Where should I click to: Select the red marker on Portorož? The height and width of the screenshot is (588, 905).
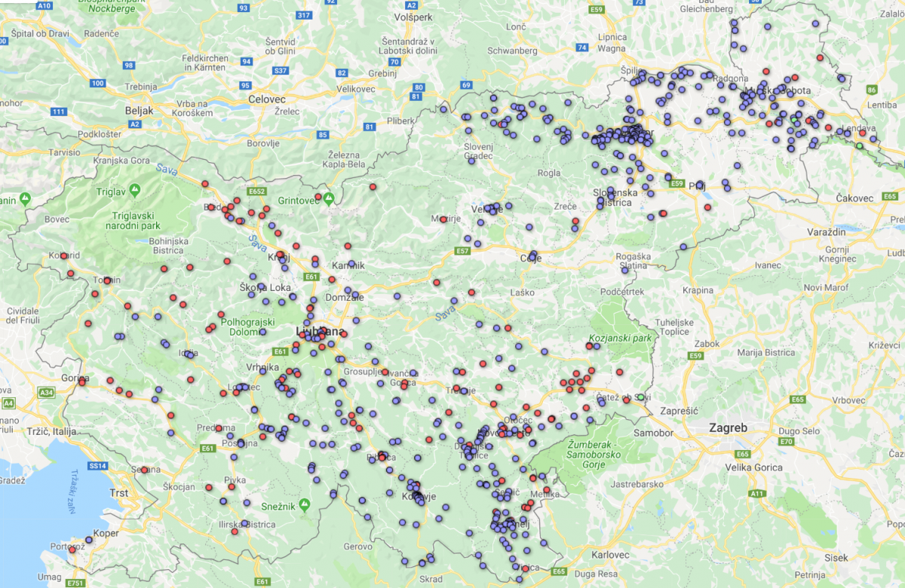(x=72, y=550)
